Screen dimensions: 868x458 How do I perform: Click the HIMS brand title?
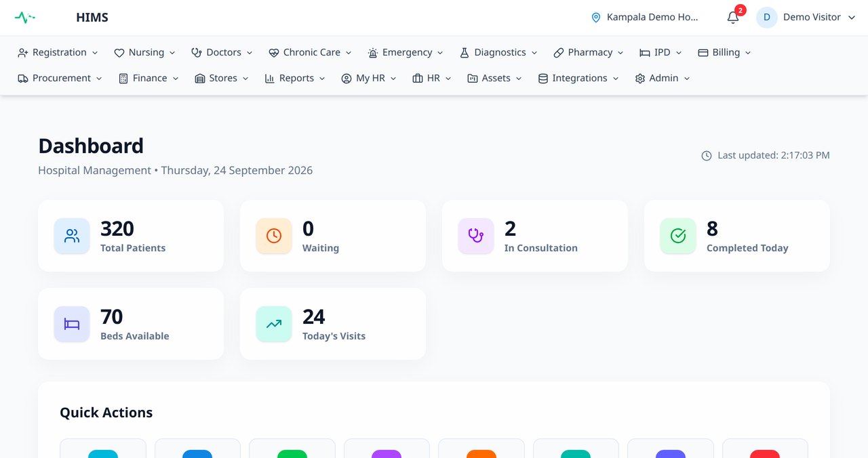92,18
